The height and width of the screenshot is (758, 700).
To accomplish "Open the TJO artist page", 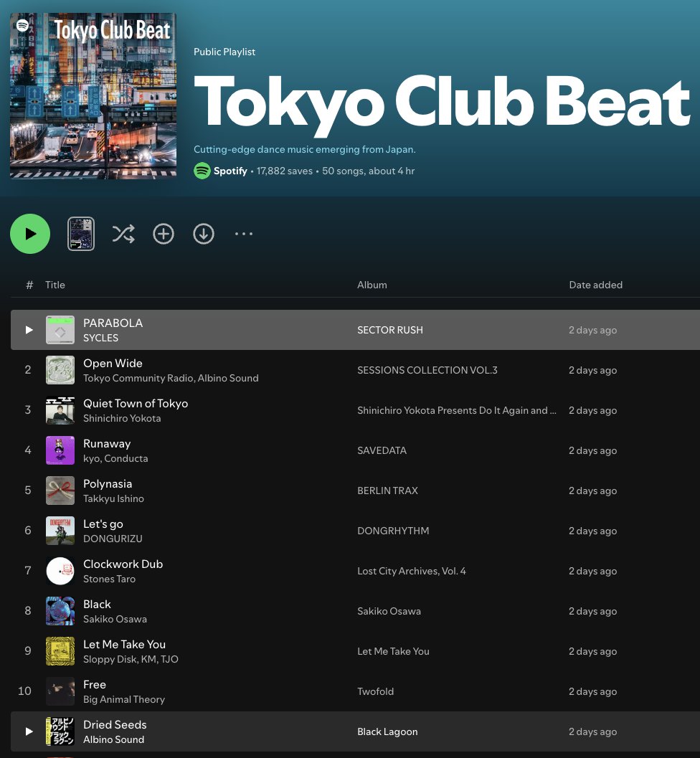I will click(x=170, y=659).
